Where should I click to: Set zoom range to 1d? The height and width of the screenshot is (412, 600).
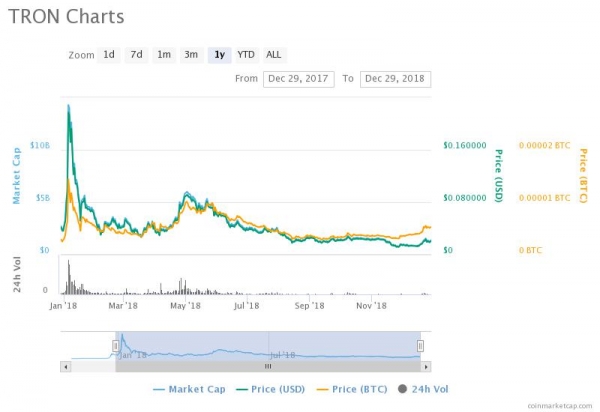(109, 55)
